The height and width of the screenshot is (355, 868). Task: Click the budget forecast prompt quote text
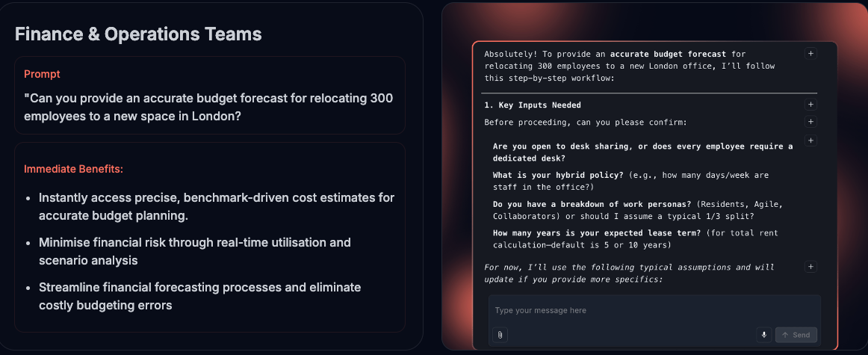(x=208, y=108)
